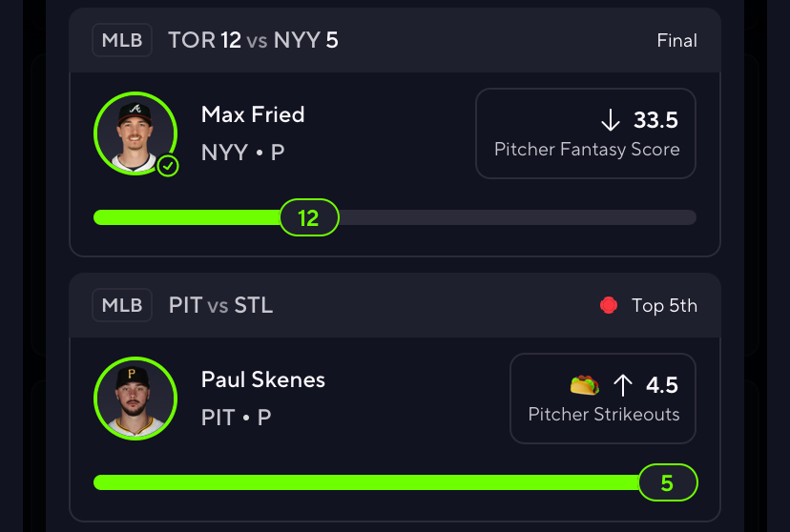This screenshot has width=790, height=532.
Task: Click the unfilled portion of Fried's progress bar
Action: point(518,217)
